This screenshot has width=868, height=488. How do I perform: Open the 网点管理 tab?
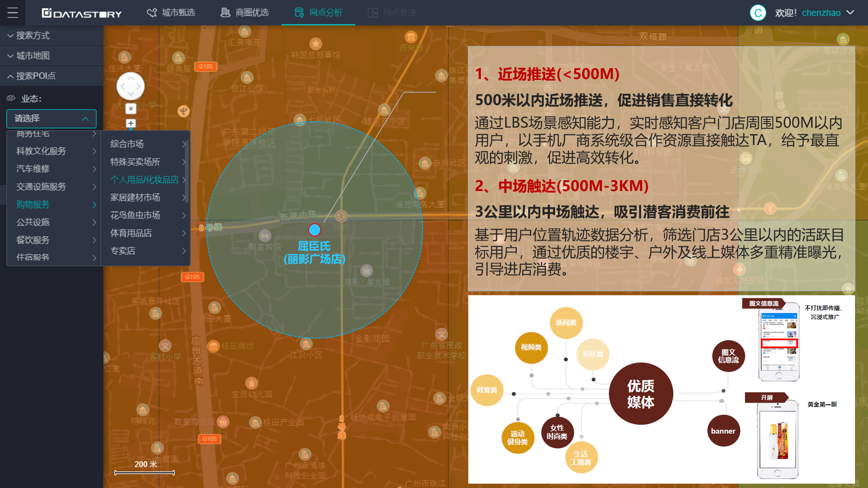[392, 13]
